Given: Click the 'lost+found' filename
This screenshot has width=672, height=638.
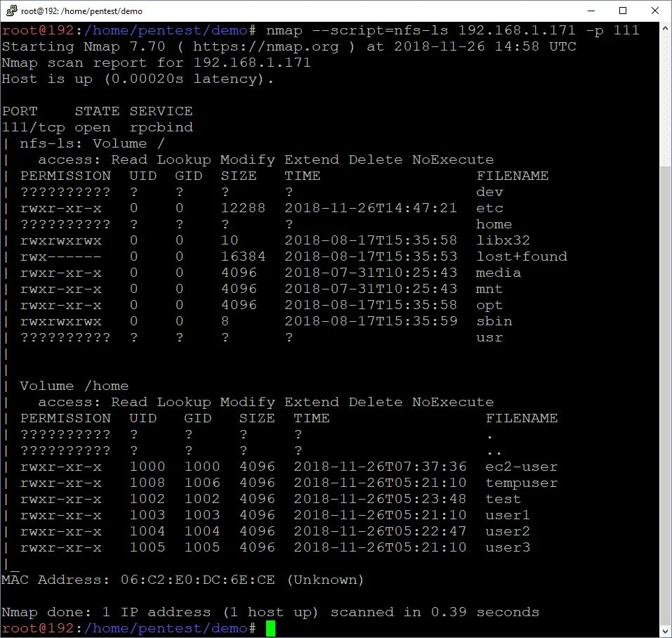Looking at the screenshot, I should tap(522, 257).
